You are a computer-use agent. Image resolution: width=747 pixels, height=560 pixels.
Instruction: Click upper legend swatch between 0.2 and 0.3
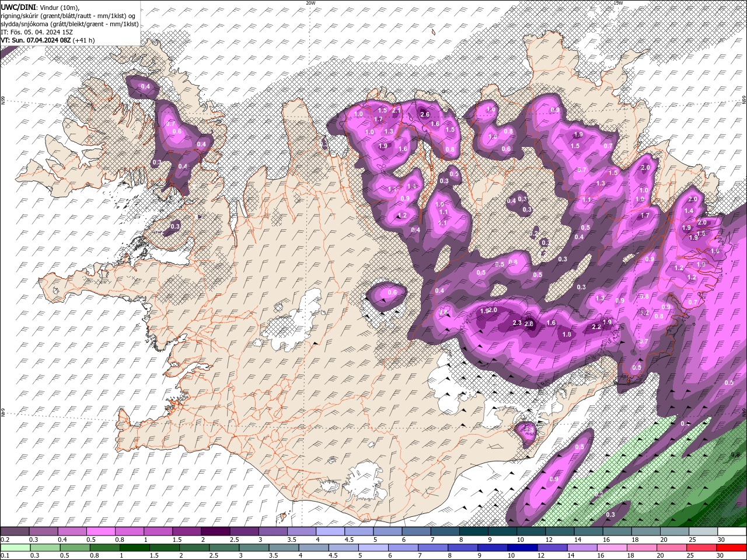[15, 531]
